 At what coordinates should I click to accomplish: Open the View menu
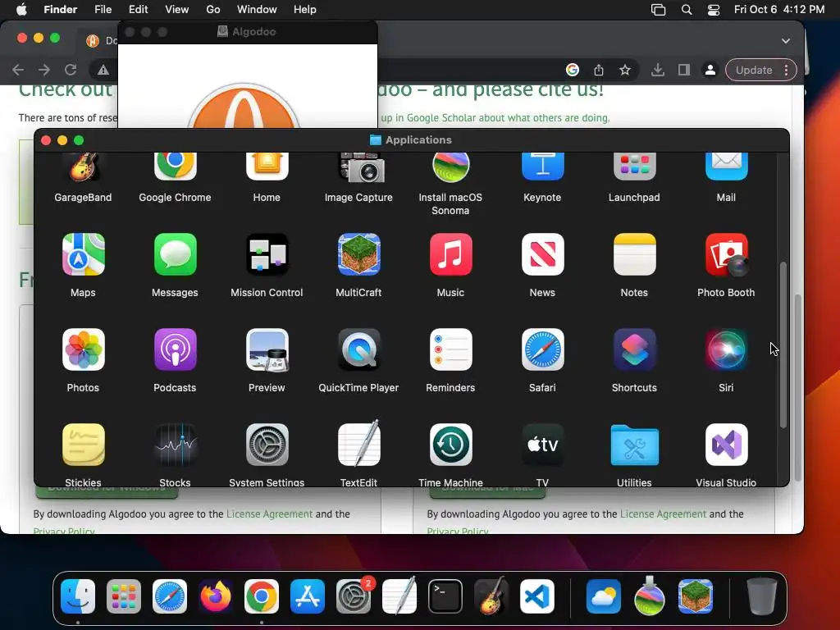tap(177, 9)
